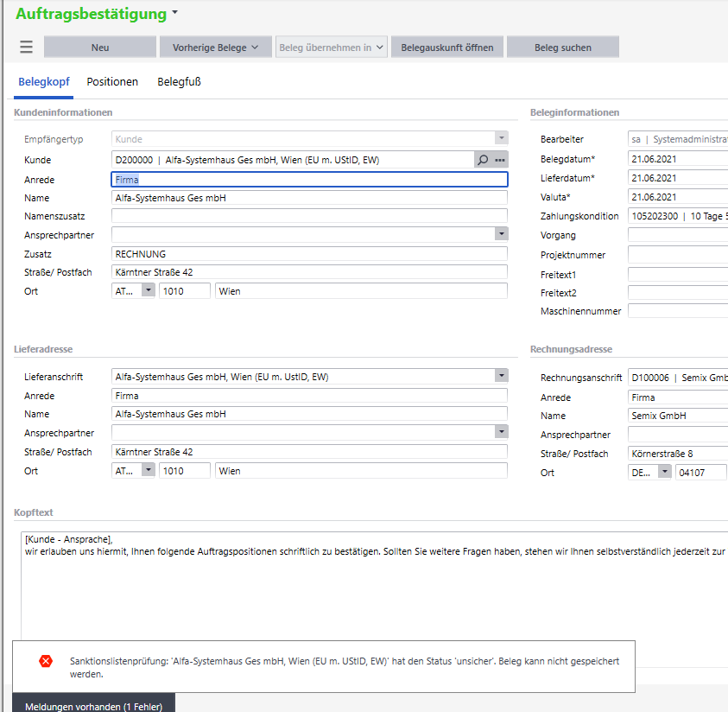This screenshot has width=728, height=712.
Task: Switch to the Positionen tab
Action: click(112, 82)
